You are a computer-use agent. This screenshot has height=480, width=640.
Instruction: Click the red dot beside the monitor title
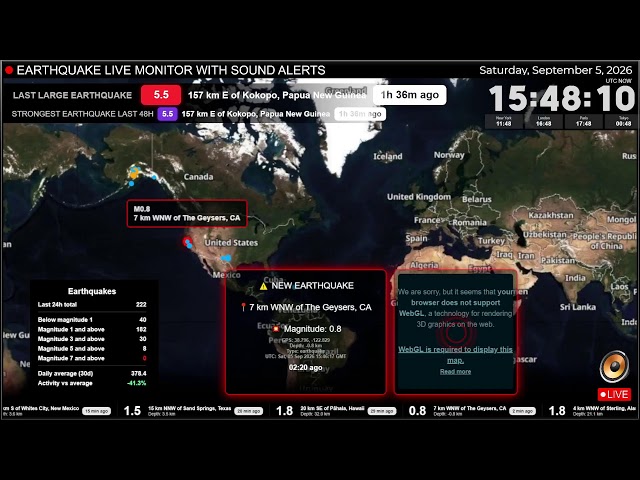pos(9,70)
